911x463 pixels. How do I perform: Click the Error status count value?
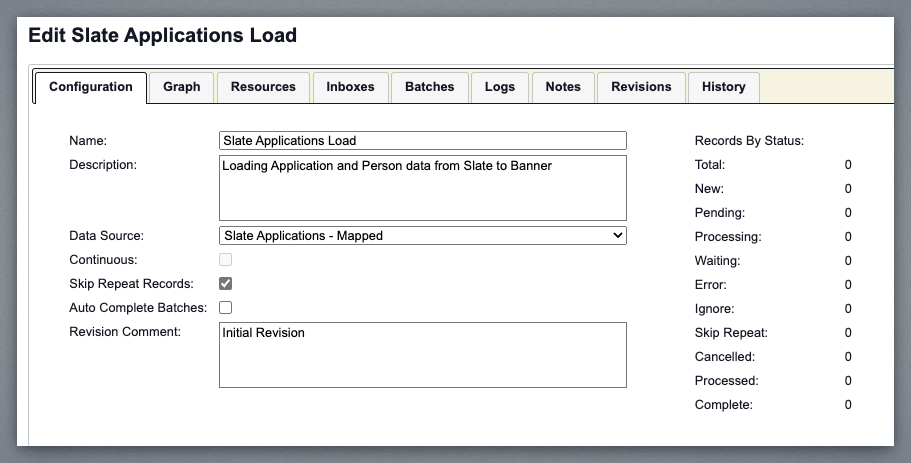pos(847,285)
